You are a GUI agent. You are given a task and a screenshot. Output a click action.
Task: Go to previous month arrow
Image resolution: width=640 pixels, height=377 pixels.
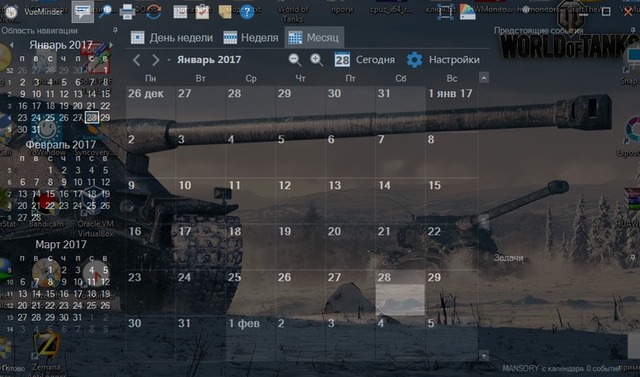click(x=137, y=60)
